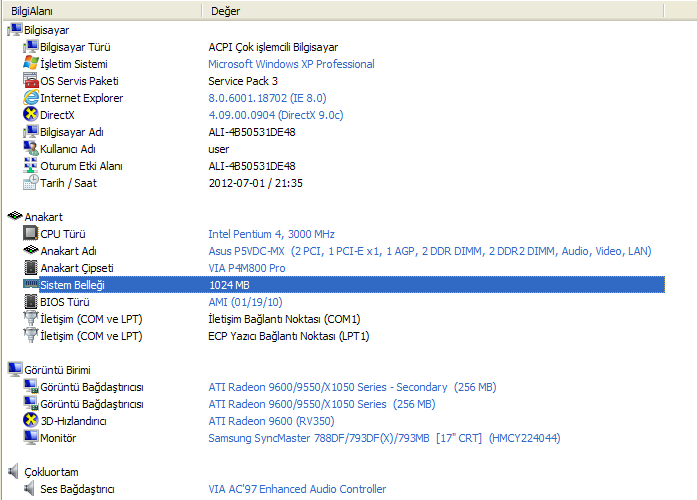
Task: Click the CPU Türü chip icon
Action: 31,233
